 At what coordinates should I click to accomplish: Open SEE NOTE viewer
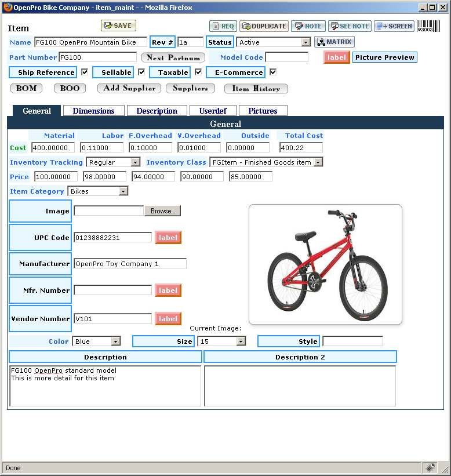(x=350, y=26)
